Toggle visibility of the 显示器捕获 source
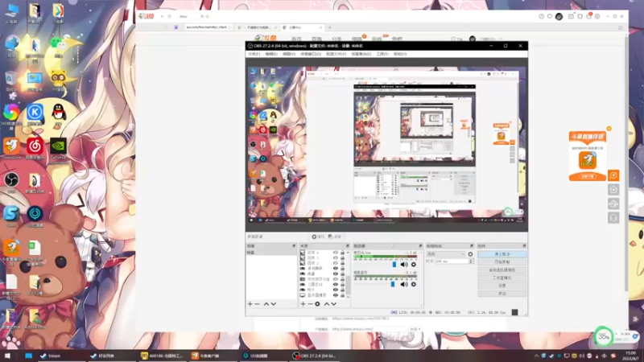644x362 pixels. coord(336,295)
